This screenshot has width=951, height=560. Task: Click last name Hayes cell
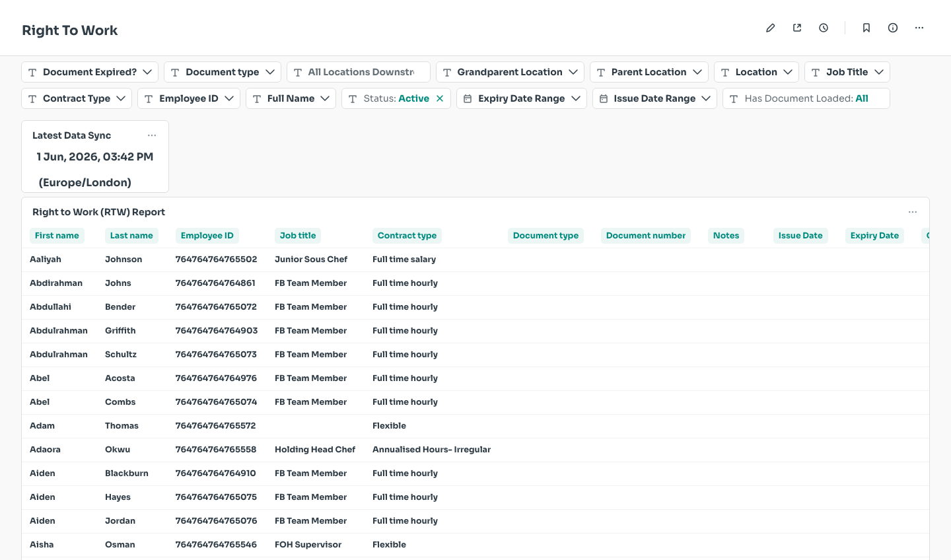click(x=118, y=497)
